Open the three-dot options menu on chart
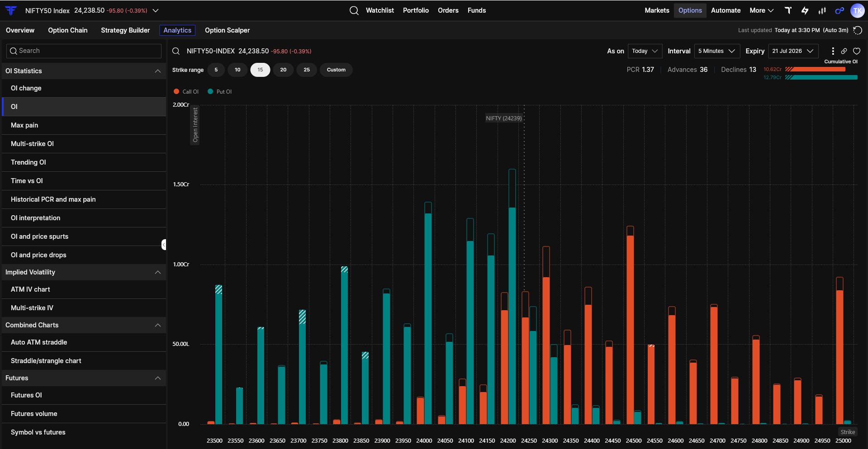The height and width of the screenshot is (449, 868). click(x=833, y=51)
